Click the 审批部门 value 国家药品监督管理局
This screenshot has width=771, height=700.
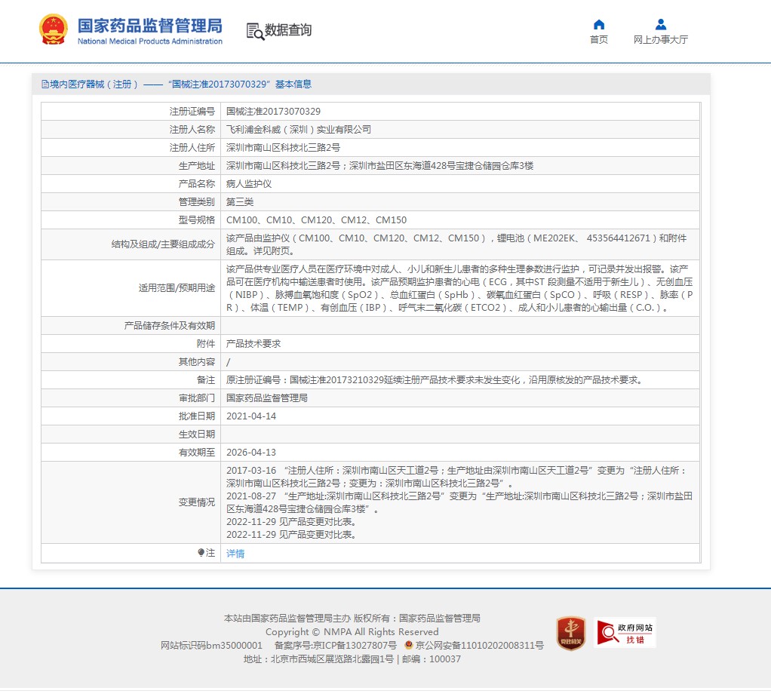click(x=267, y=398)
